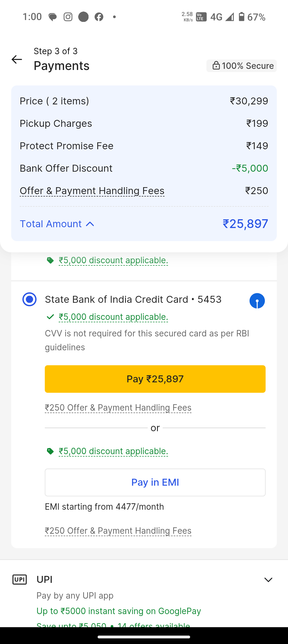Tap the Pay ₹25,897 button
This screenshot has height=644, width=288.
pyautogui.click(x=155, y=379)
